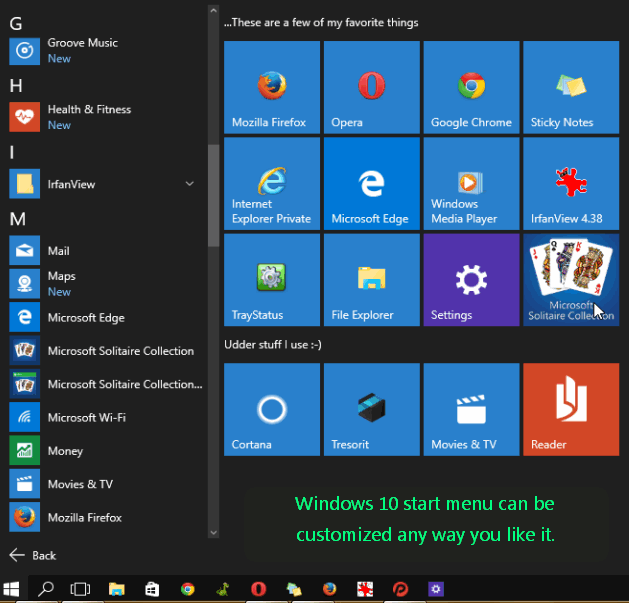Click the app list scrollbar up arrow

point(213,10)
